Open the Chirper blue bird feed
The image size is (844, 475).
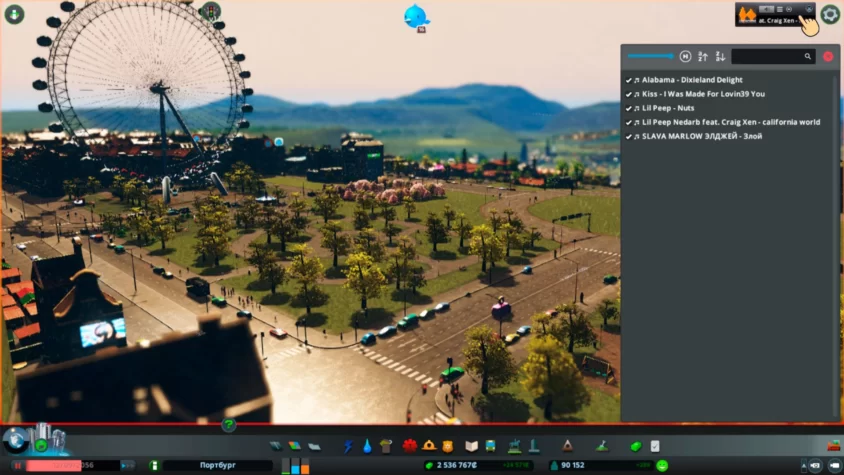coord(416,17)
